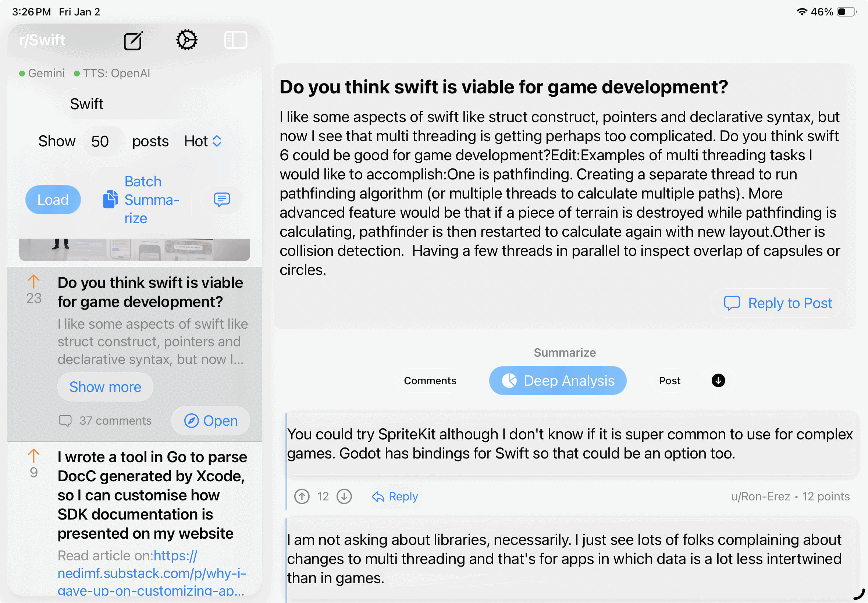Click the black download arrow icon

(718, 381)
